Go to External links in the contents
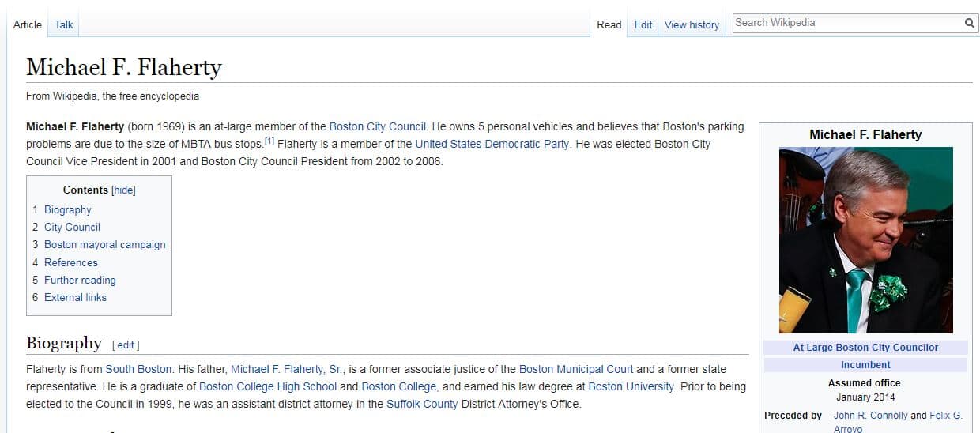This screenshot has width=980, height=433. click(x=75, y=297)
